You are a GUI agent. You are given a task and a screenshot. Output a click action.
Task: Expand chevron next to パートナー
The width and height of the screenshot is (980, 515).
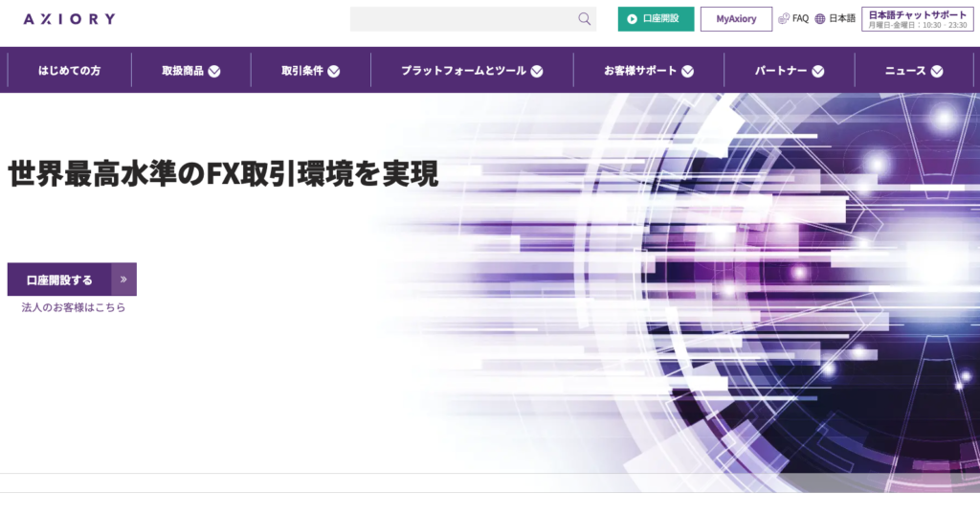(x=818, y=71)
